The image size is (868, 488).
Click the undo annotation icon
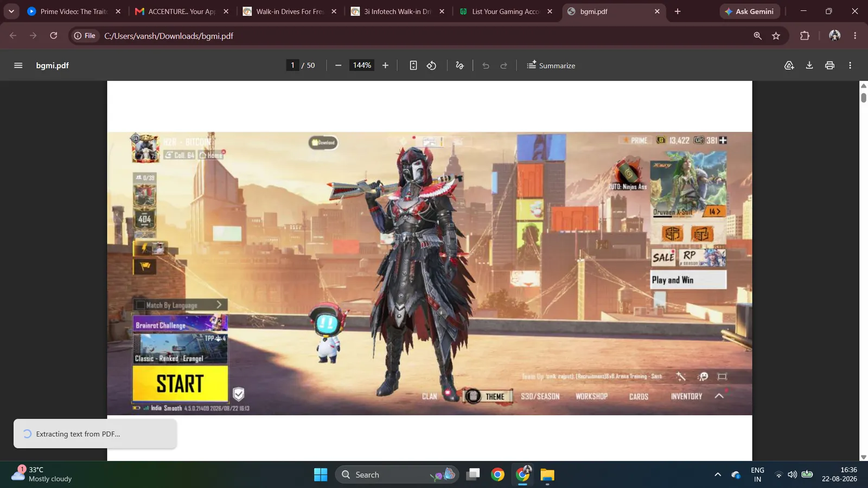pos(486,65)
